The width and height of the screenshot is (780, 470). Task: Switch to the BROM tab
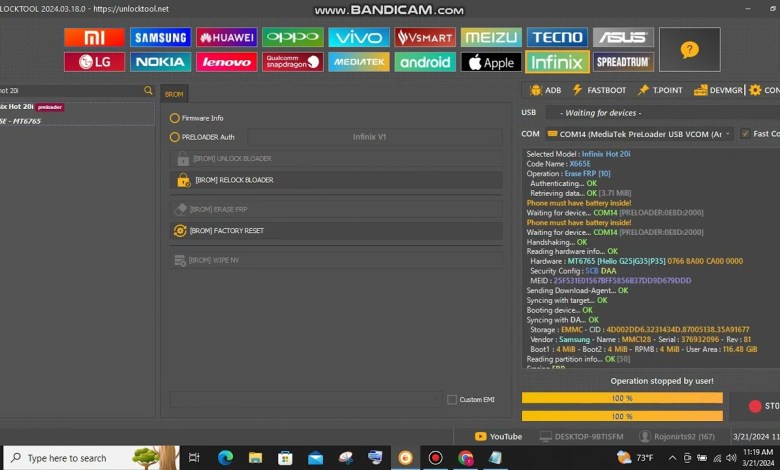click(x=173, y=93)
